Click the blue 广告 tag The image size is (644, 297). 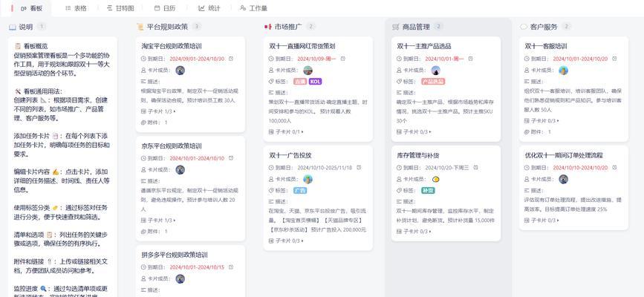point(300,190)
